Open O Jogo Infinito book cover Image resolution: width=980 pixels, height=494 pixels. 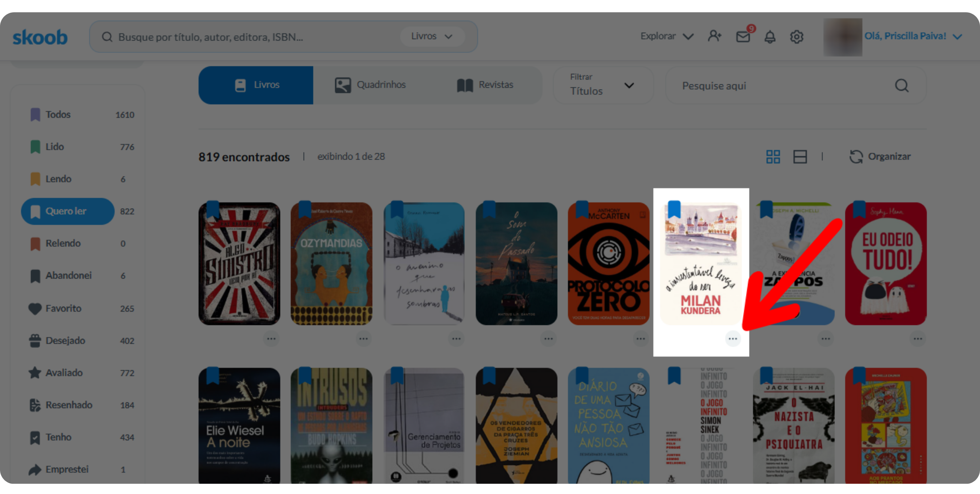coord(701,426)
